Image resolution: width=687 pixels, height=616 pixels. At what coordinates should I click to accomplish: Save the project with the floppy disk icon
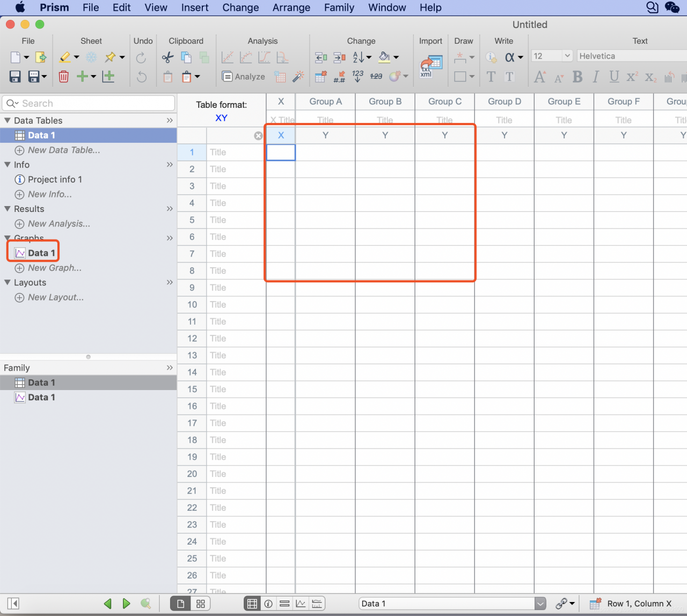15,77
